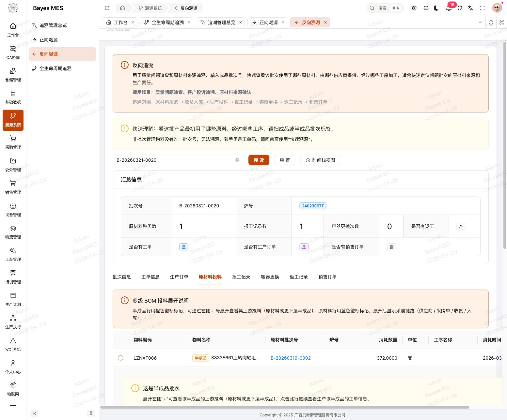Collapse the LZNXT006 row
Screen dimensions: 507x420
120,358
